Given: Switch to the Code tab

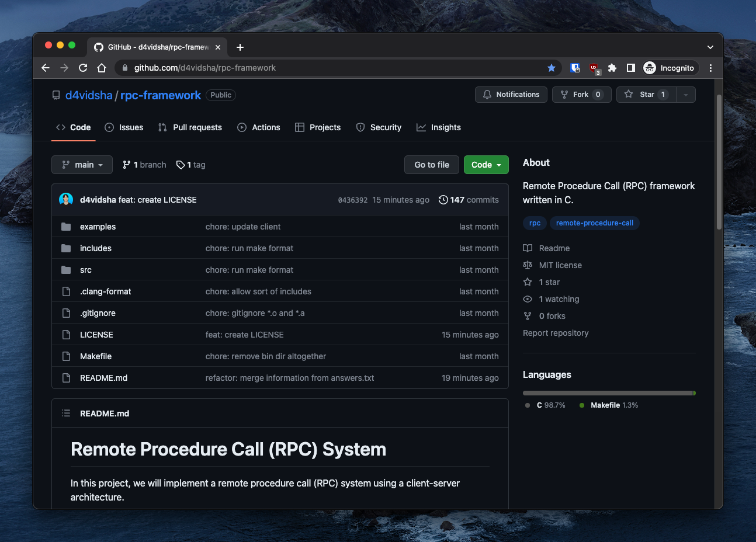Looking at the screenshot, I should tap(74, 127).
